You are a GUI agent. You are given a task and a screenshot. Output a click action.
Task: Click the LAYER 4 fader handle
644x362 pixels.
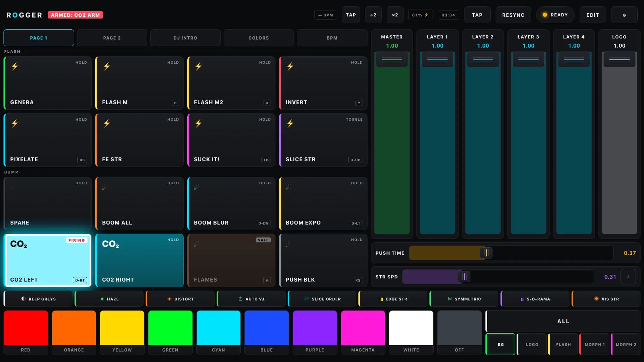click(x=574, y=59)
